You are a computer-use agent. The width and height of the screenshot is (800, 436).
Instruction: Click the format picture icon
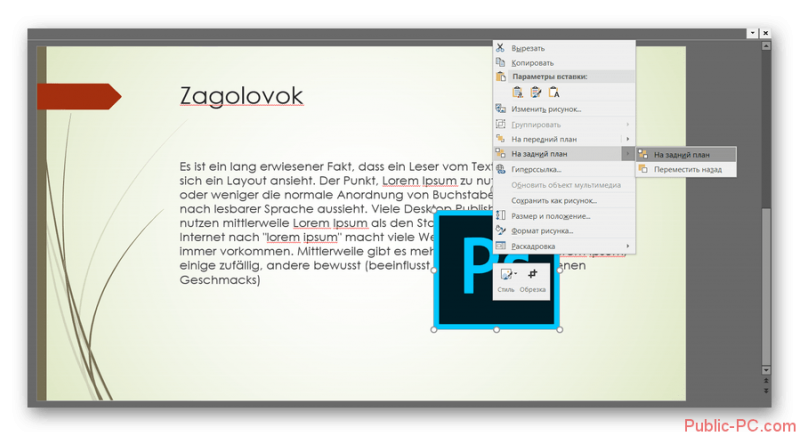501,230
